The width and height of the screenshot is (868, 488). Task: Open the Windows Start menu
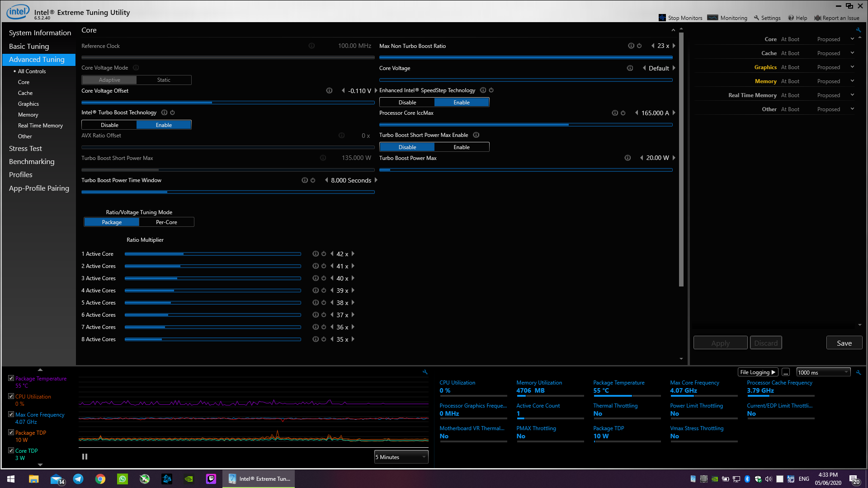11,479
